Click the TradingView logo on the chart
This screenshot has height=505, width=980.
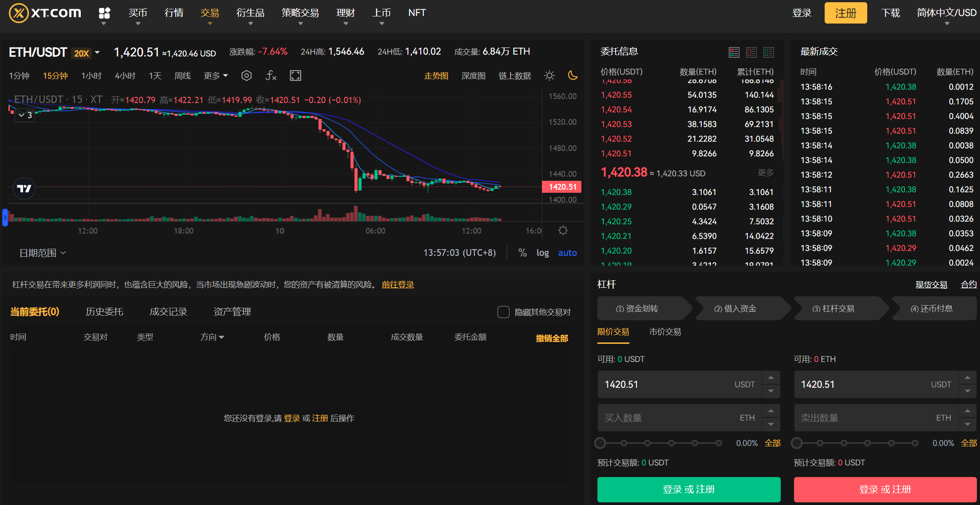tap(24, 188)
